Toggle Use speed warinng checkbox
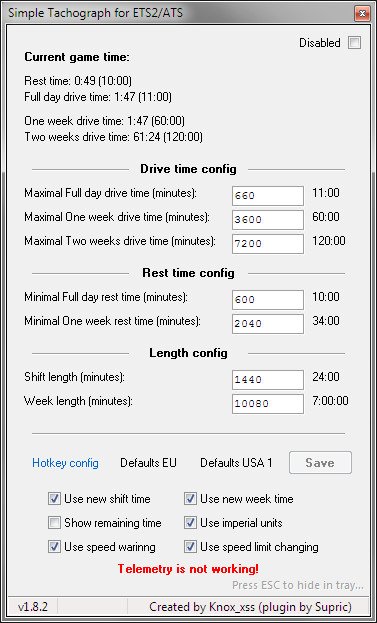This screenshot has width=377, height=623. tap(54, 547)
